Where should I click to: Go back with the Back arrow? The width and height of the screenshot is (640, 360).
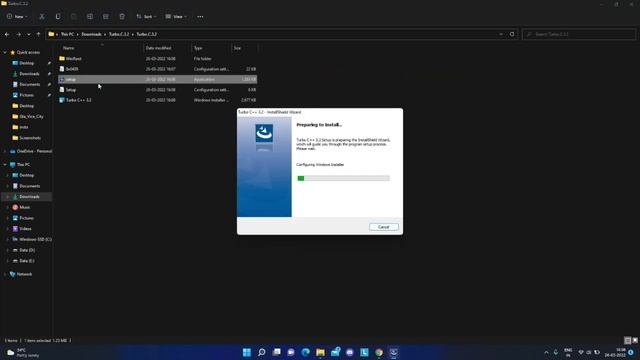[7, 34]
